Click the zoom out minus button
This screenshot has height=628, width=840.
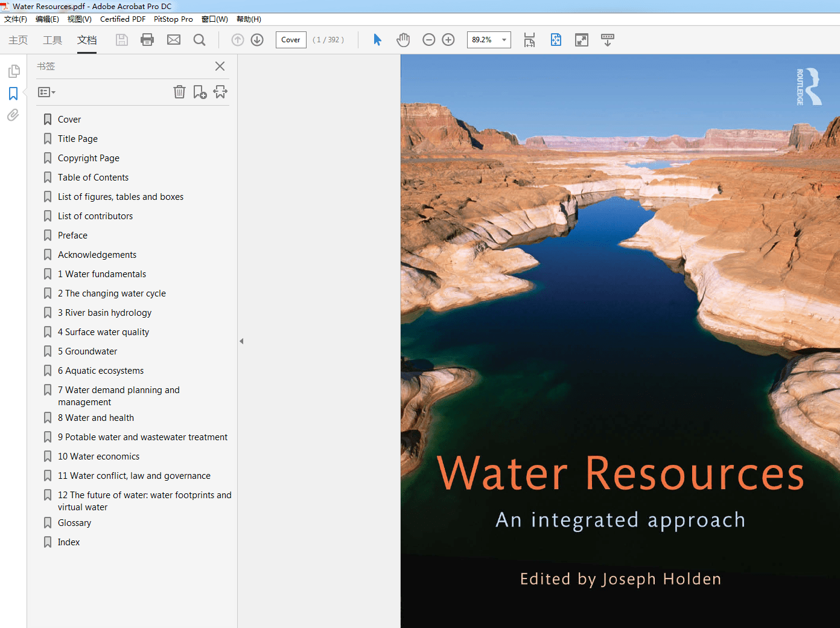(429, 40)
